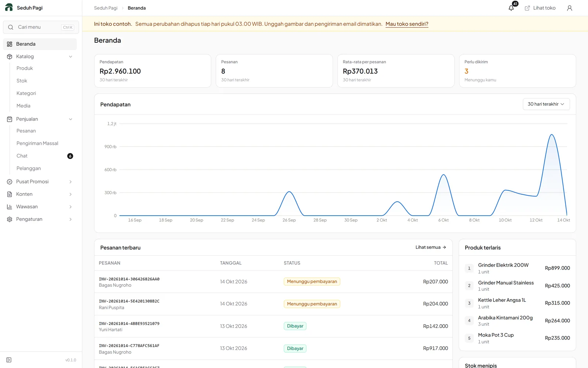Viewport: 588px width, 368px height.
Task: Click the magnifier icon in Cari menu
Action: click(x=11, y=27)
